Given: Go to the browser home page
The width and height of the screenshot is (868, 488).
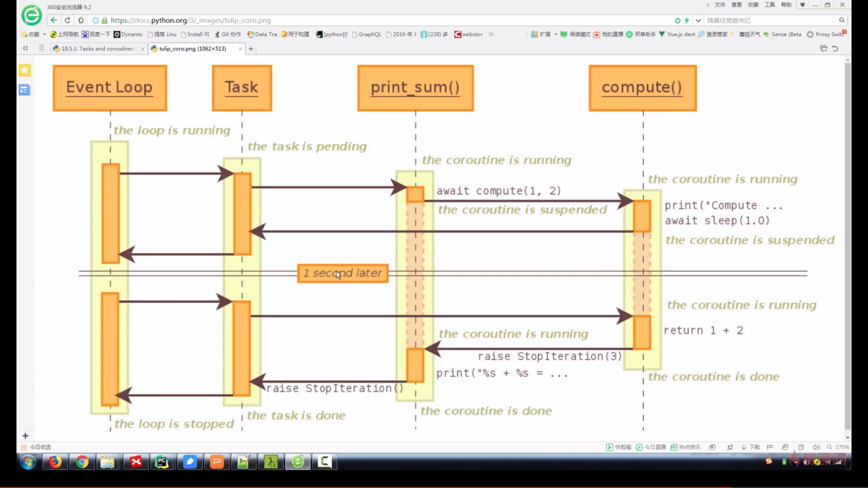Looking at the screenshot, I should [x=81, y=20].
